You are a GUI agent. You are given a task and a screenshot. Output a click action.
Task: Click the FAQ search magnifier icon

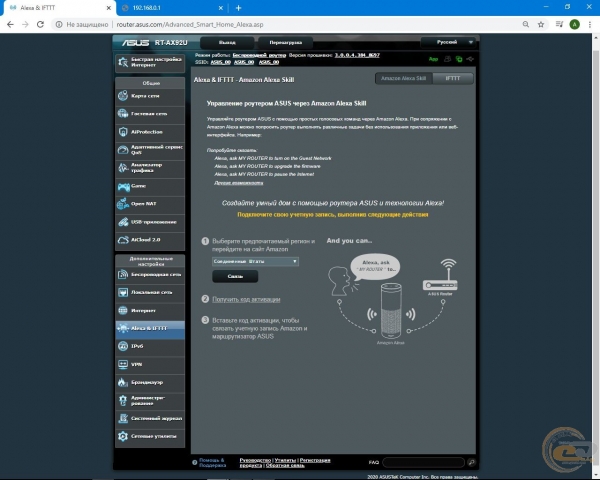[x=471, y=462]
